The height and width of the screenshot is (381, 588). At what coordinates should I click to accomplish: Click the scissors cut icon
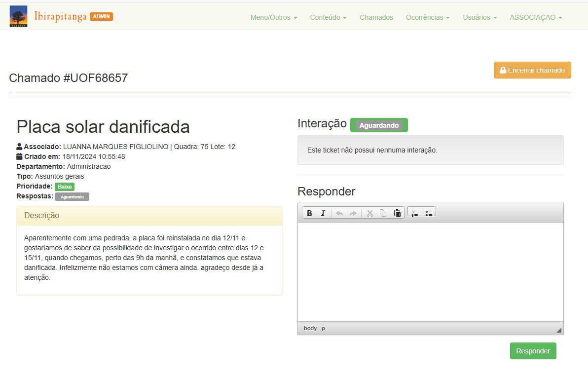[369, 213]
